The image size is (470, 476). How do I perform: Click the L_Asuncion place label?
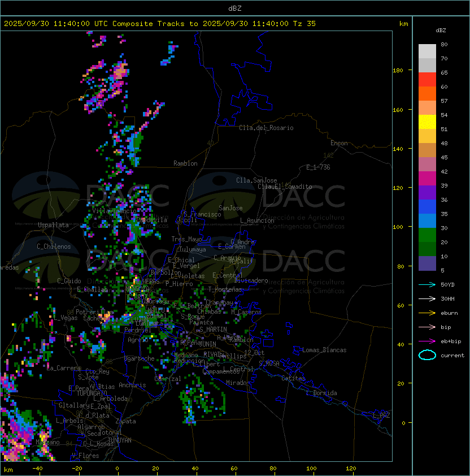(257, 220)
